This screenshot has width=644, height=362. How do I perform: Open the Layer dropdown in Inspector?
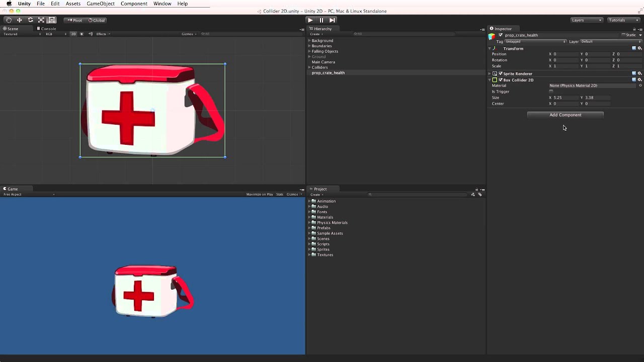[611, 41]
